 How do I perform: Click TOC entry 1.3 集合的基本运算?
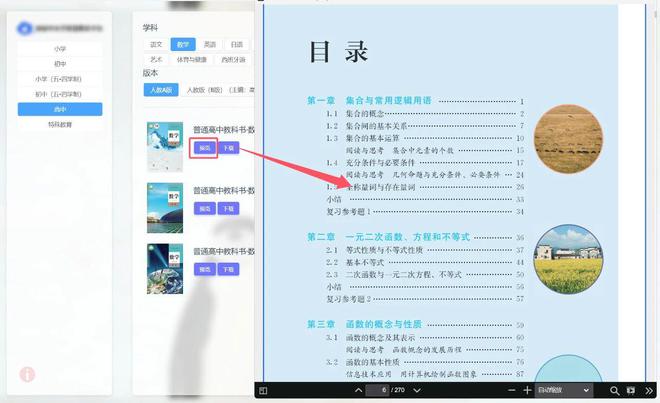coord(362,138)
